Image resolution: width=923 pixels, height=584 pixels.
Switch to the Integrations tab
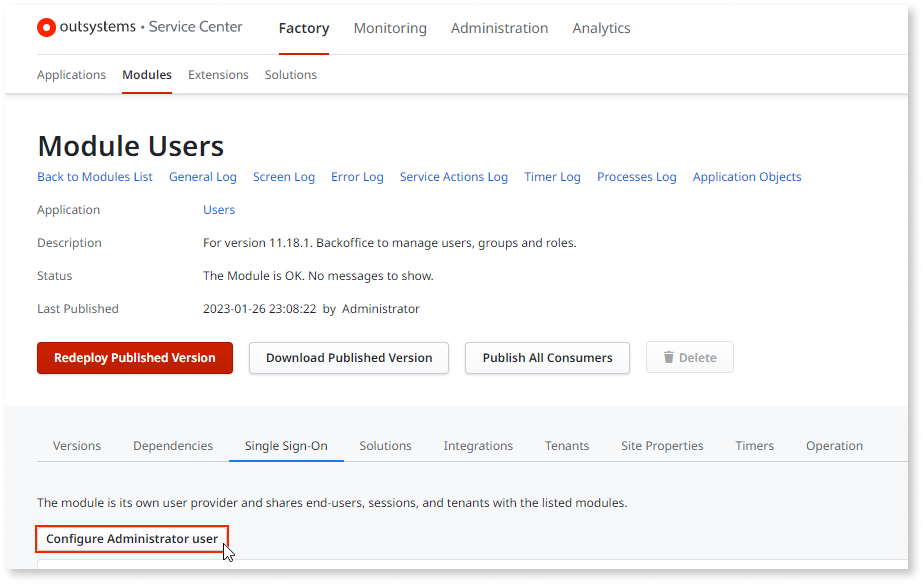tap(478, 446)
